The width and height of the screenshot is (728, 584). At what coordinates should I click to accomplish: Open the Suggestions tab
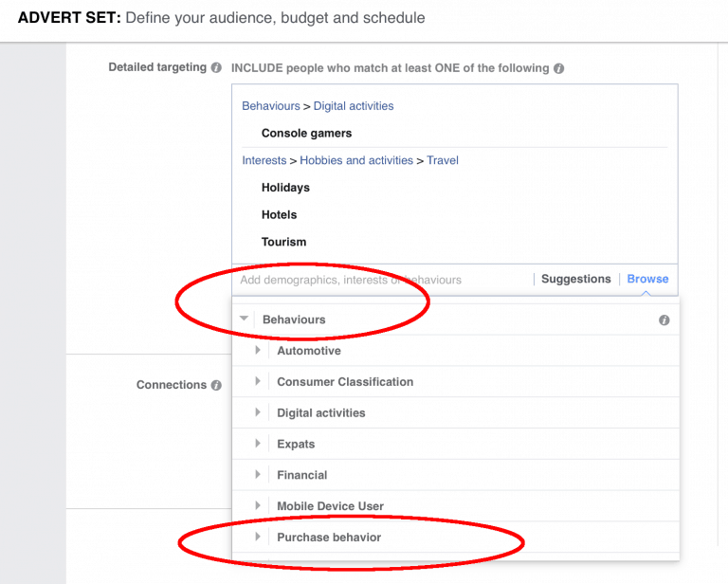(575, 279)
